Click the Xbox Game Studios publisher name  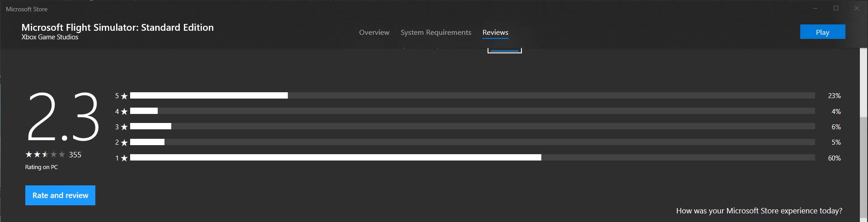50,37
